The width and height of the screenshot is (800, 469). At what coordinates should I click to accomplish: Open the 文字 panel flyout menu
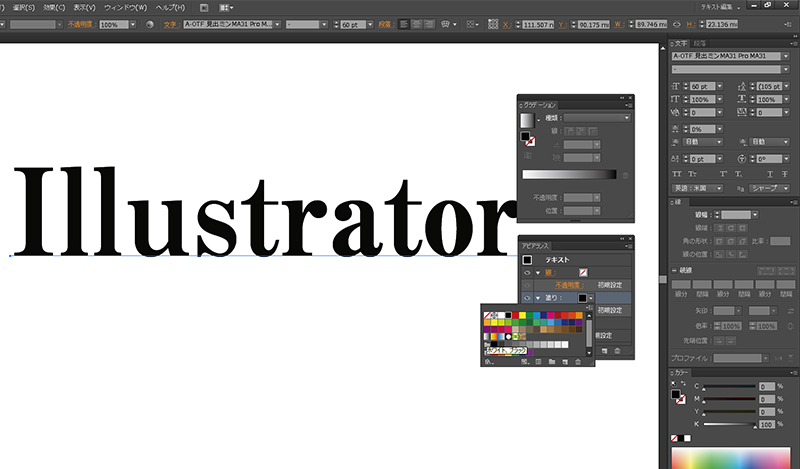point(793,44)
